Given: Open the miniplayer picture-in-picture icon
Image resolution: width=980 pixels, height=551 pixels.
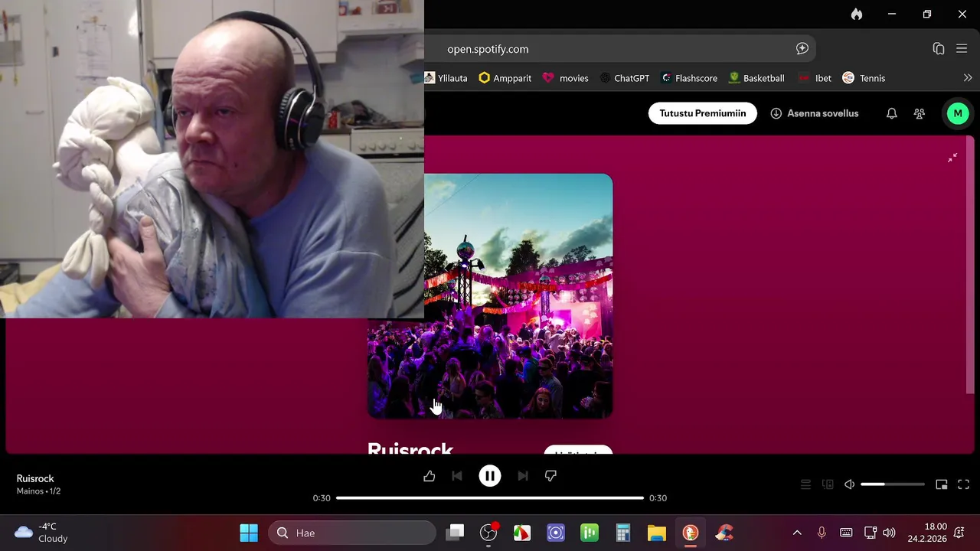Looking at the screenshot, I should point(942,484).
